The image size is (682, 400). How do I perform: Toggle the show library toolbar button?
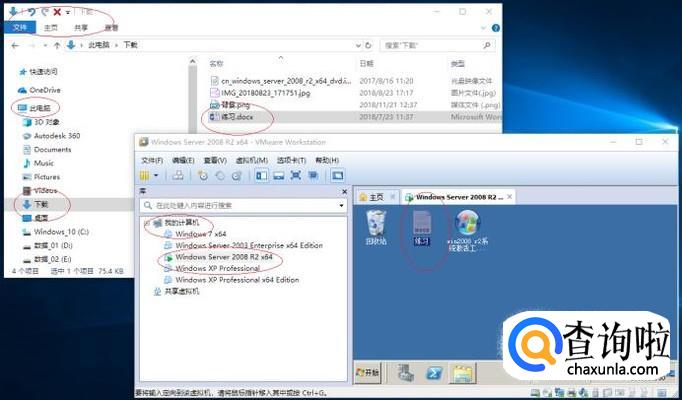[261, 176]
